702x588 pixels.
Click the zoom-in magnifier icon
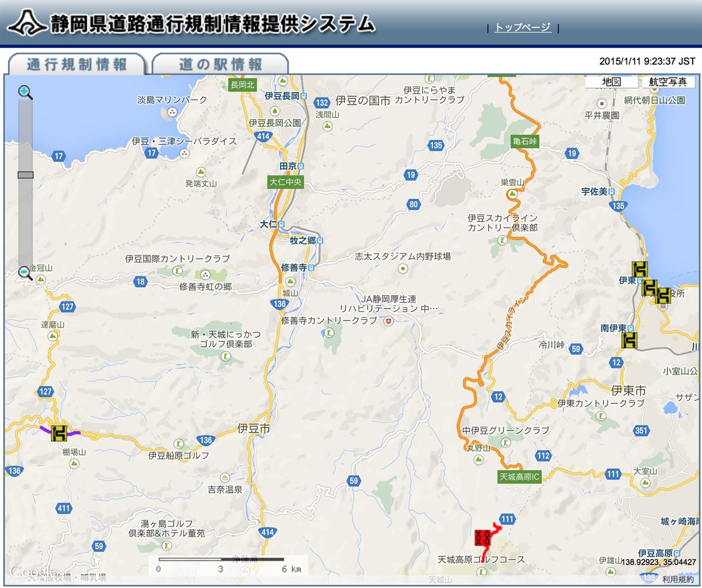coord(25,92)
